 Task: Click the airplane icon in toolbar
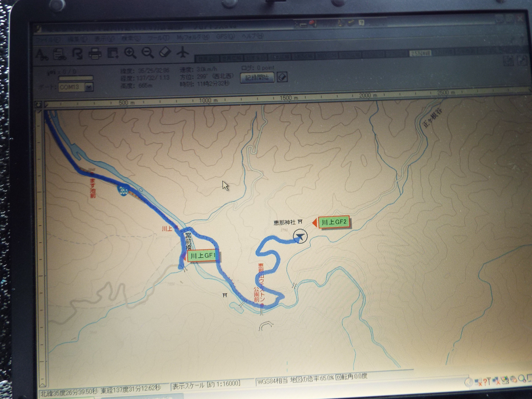click(183, 52)
